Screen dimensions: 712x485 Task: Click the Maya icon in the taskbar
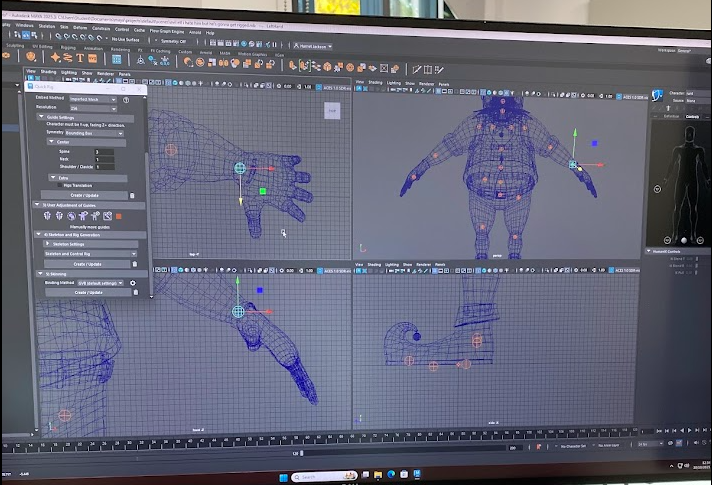point(417,474)
